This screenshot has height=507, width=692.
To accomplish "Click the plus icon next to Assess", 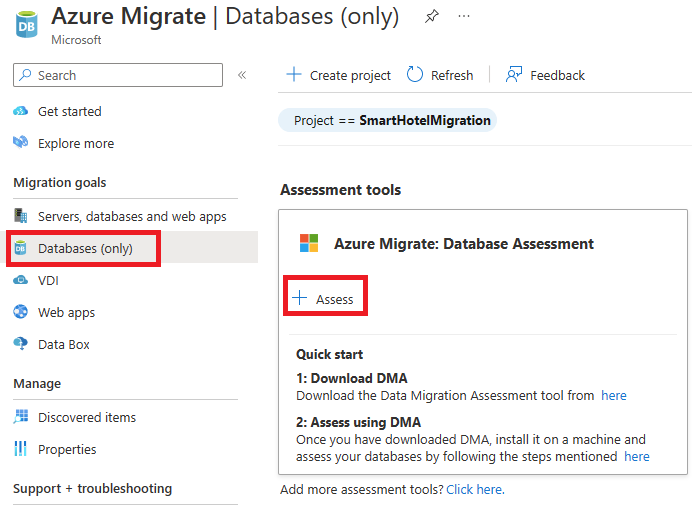I will [x=300, y=298].
